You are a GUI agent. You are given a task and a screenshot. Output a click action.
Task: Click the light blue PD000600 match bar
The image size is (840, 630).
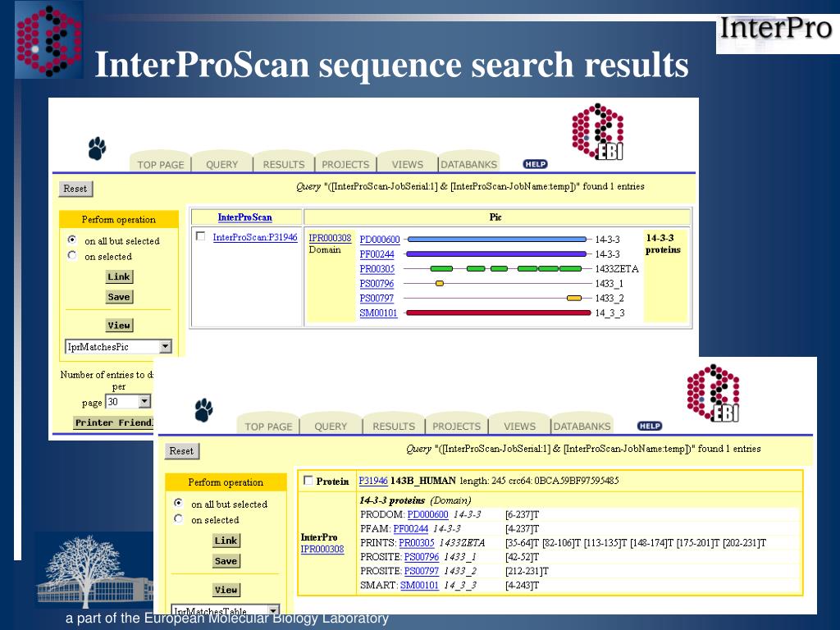pos(497,240)
